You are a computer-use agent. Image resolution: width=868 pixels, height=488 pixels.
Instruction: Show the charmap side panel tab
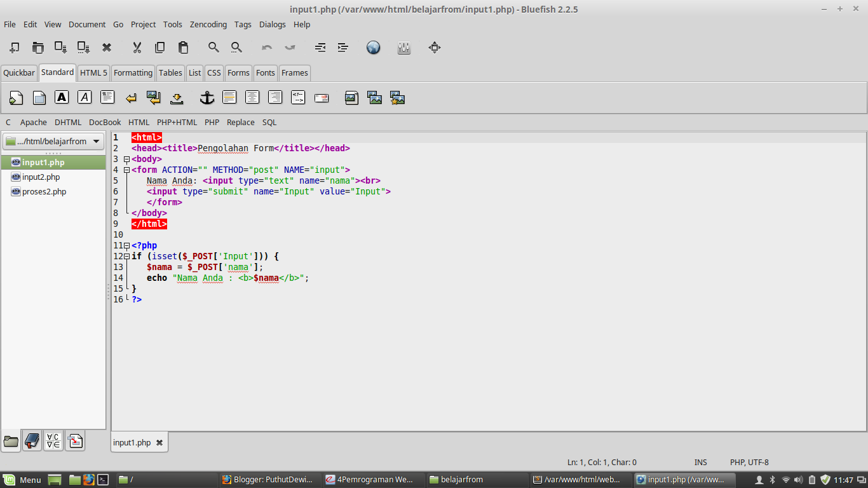point(53,440)
